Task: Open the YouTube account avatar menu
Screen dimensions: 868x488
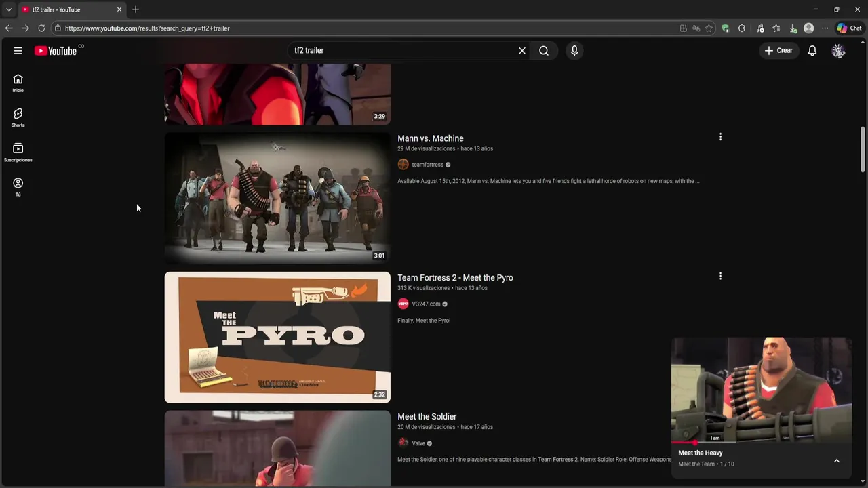Action: 839,51
